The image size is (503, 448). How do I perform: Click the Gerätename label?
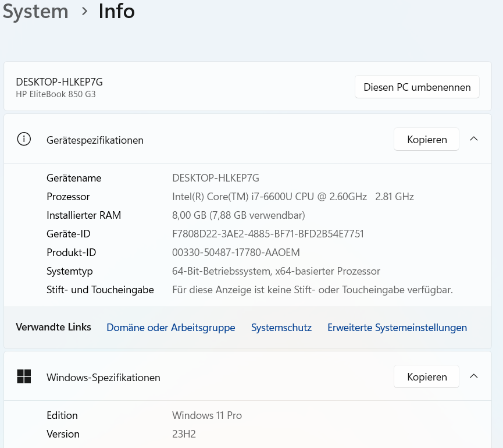click(x=74, y=178)
